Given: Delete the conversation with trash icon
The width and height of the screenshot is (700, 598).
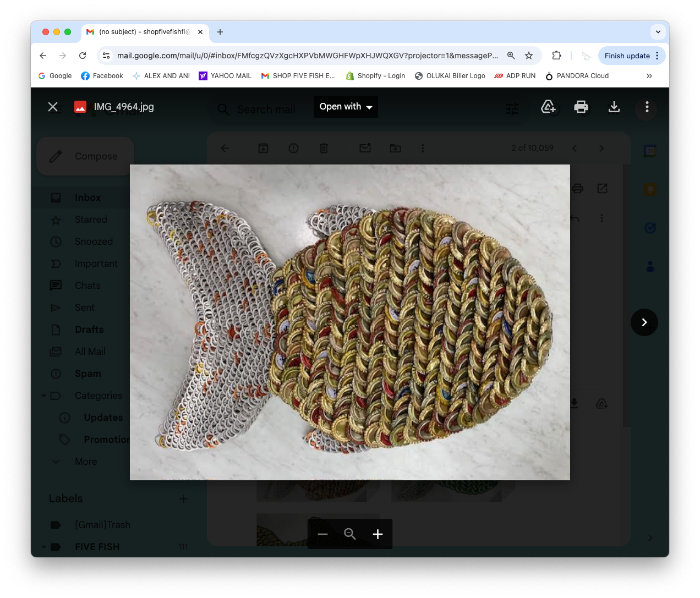Looking at the screenshot, I should tap(324, 148).
